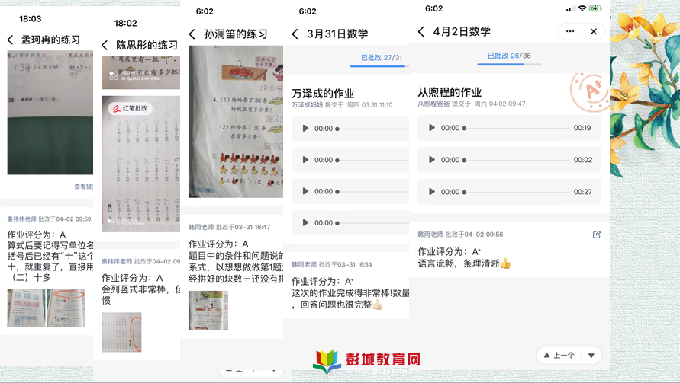
Task: Open the 彭城教育网 logo
Action: click(x=367, y=360)
